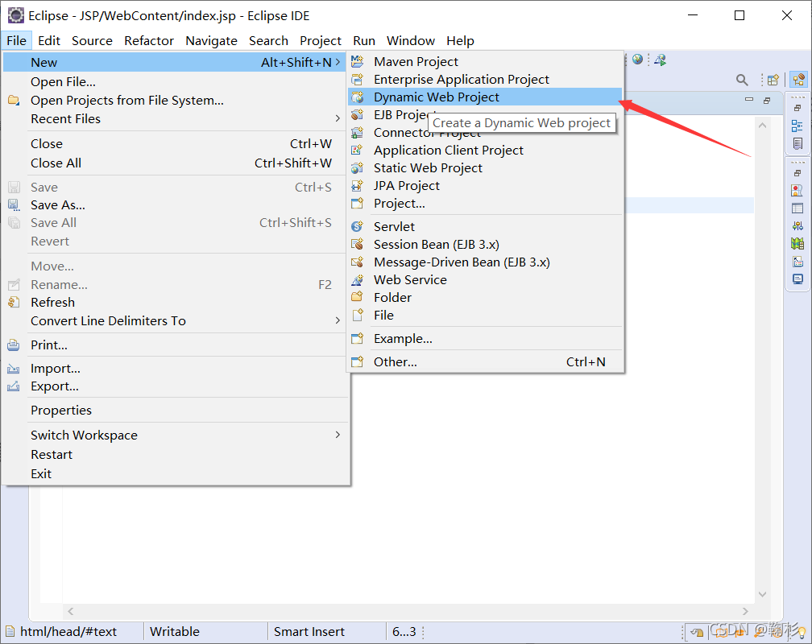812x644 pixels.
Task: Open the Navigate menu
Action: click(211, 40)
